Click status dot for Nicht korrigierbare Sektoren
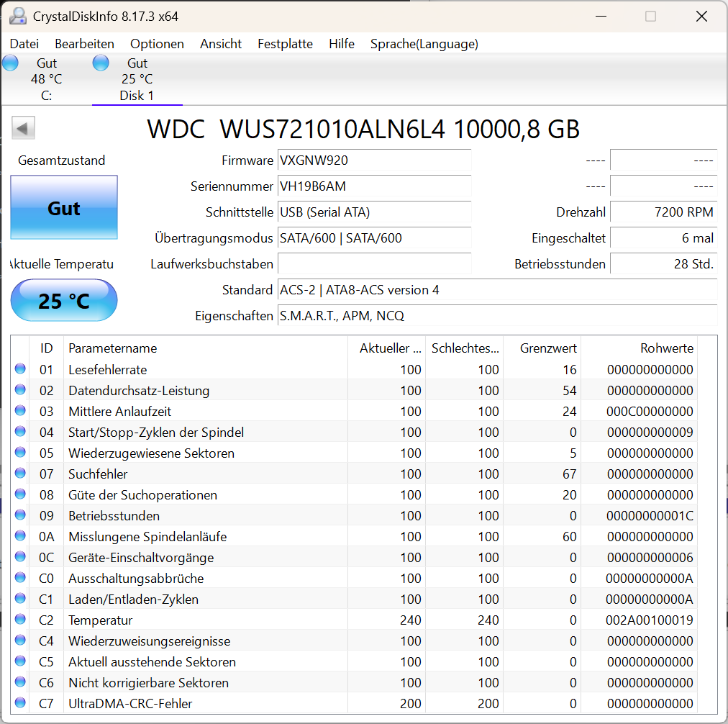 (20, 682)
